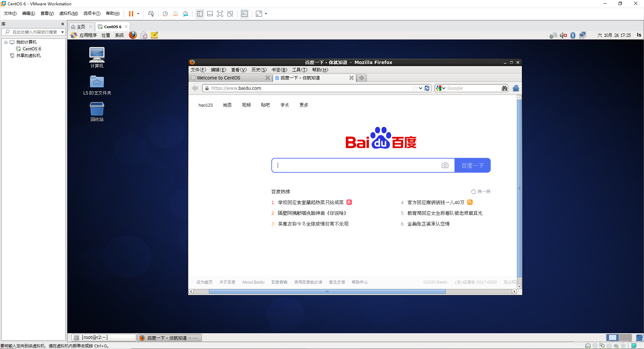644x349 pixels.
Task: Switch to Unity mode in VMware
Action: [x=230, y=14]
